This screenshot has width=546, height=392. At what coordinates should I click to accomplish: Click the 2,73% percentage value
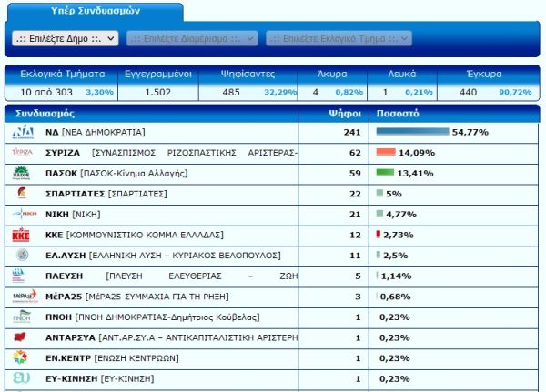(x=399, y=235)
